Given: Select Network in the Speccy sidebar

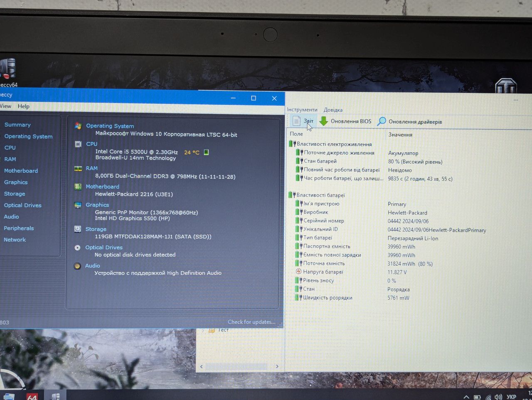Looking at the screenshot, I should click(15, 240).
